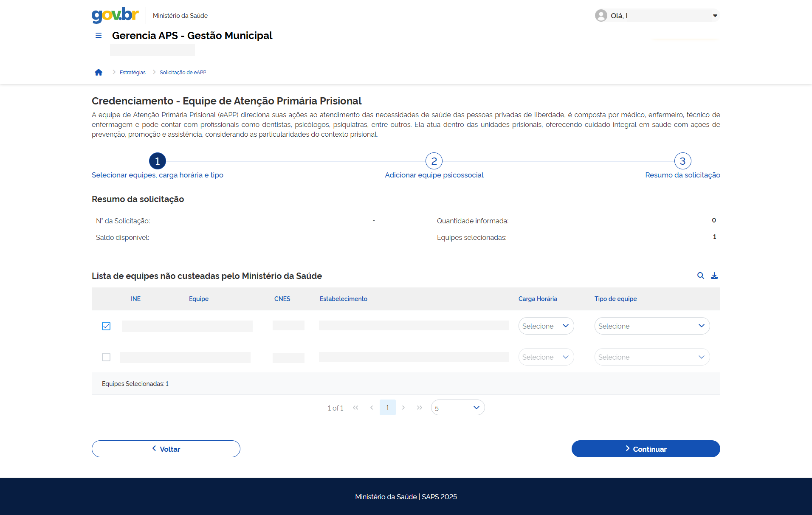
Task: Open Tipo de equipe dropdown in first row
Action: (651, 326)
